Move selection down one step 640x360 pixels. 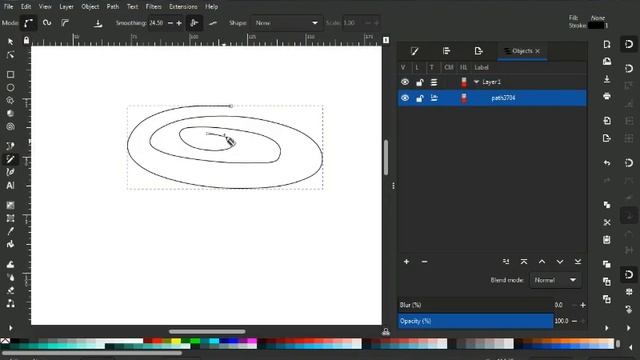pyautogui.click(x=560, y=262)
